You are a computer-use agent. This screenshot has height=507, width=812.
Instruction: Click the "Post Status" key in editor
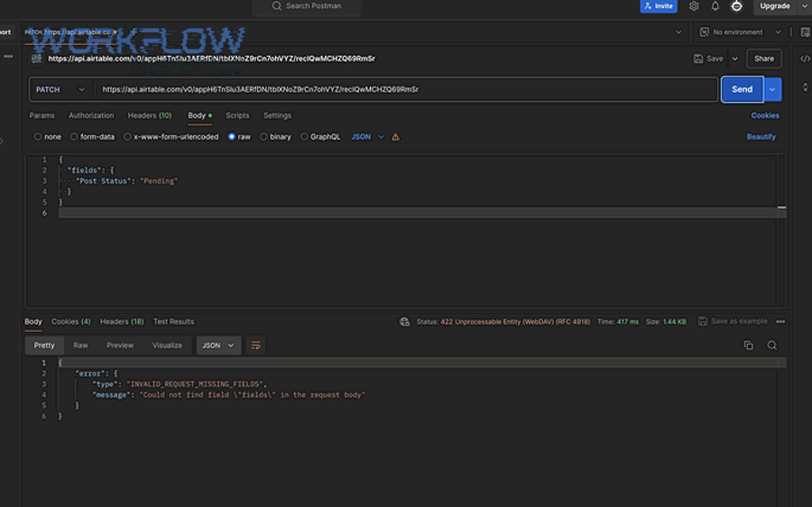(102, 180)
